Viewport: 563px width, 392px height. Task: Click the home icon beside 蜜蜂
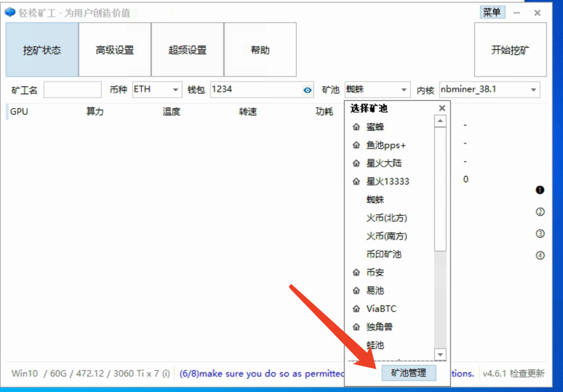tap(356, 127)
